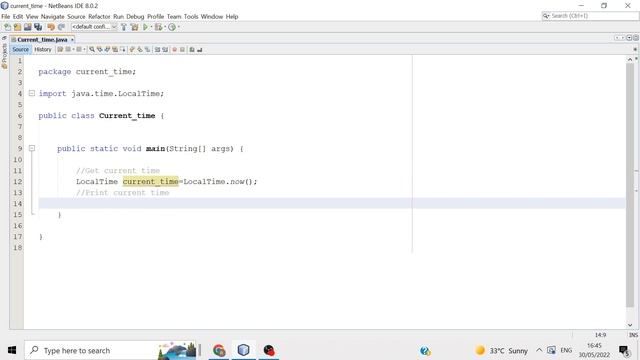The width and height of the screenshot is (640, 360).
Task: Click the 14:9 cursor position indicator
Action: point(600,335)
